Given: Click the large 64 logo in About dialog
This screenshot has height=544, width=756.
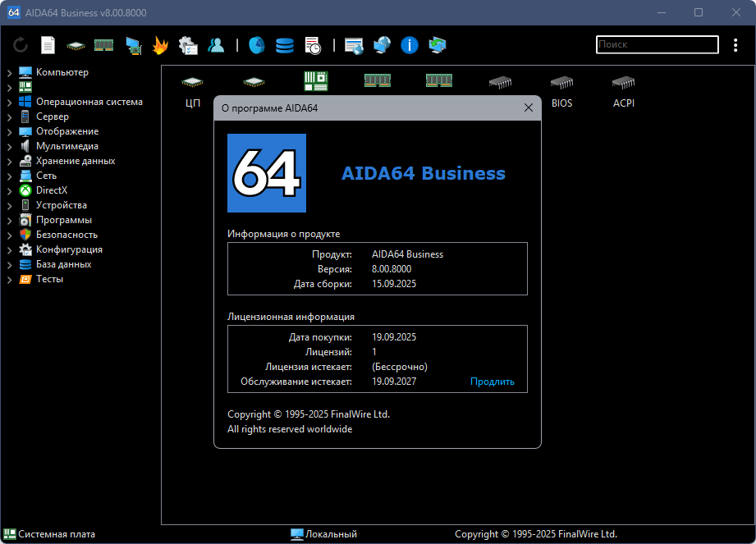Looking at the screenshot, I should 267,173.
